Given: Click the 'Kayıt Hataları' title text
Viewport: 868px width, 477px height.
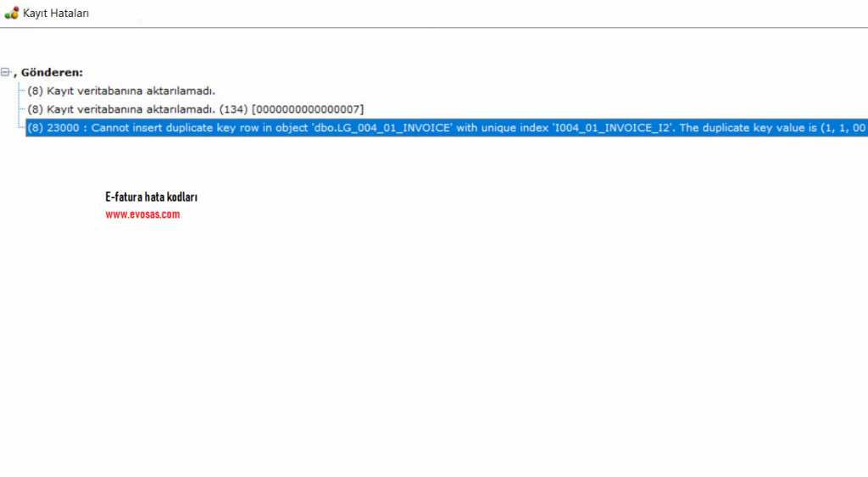Looking at the screenshot, I should (x=56, y=14).
